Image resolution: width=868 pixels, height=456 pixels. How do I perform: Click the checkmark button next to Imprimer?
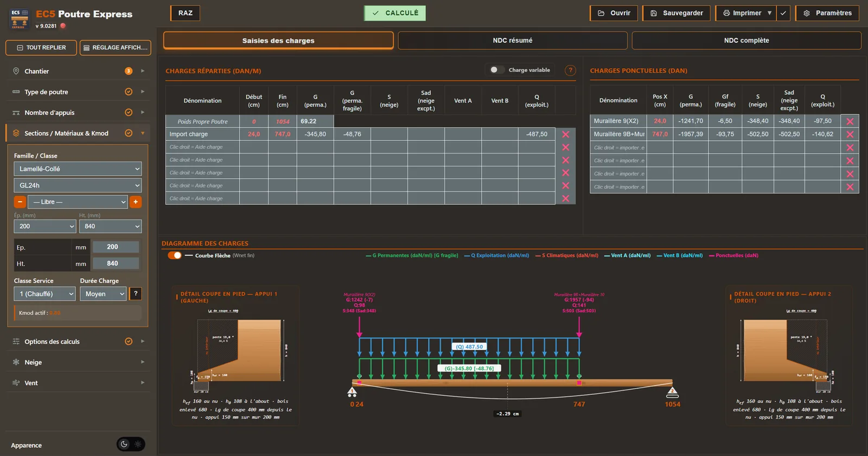[x=783, y=13]
